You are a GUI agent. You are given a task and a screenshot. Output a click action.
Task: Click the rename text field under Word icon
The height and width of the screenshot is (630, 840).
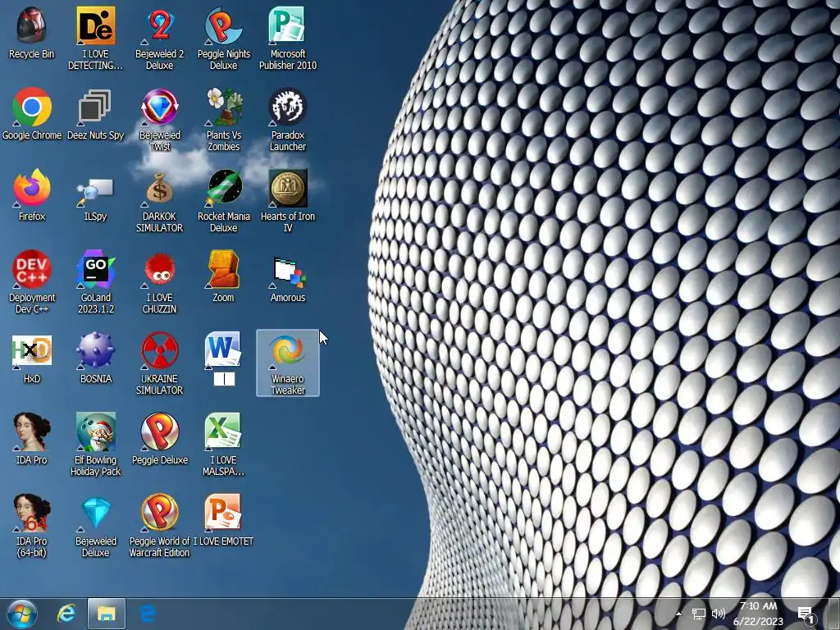point(224,379)
